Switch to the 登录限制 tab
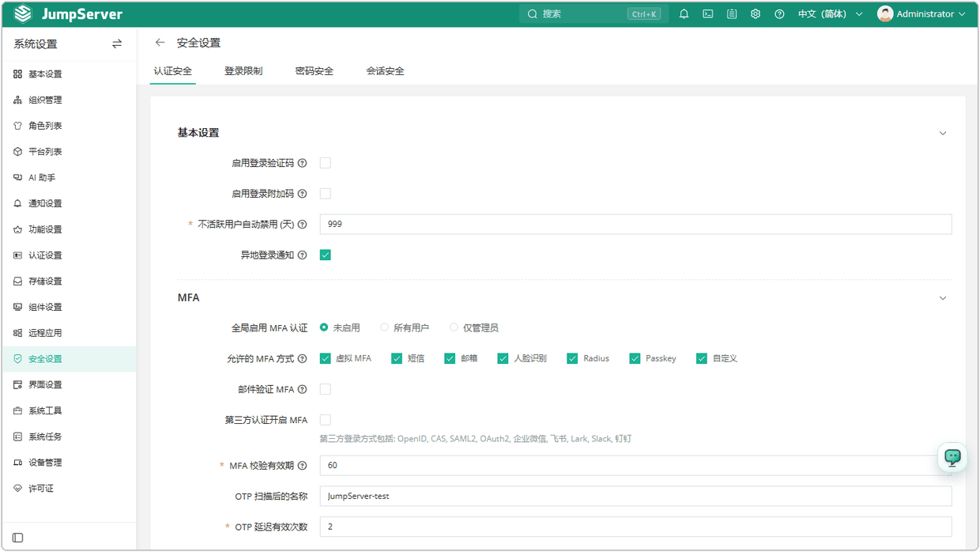 point(243,71)
